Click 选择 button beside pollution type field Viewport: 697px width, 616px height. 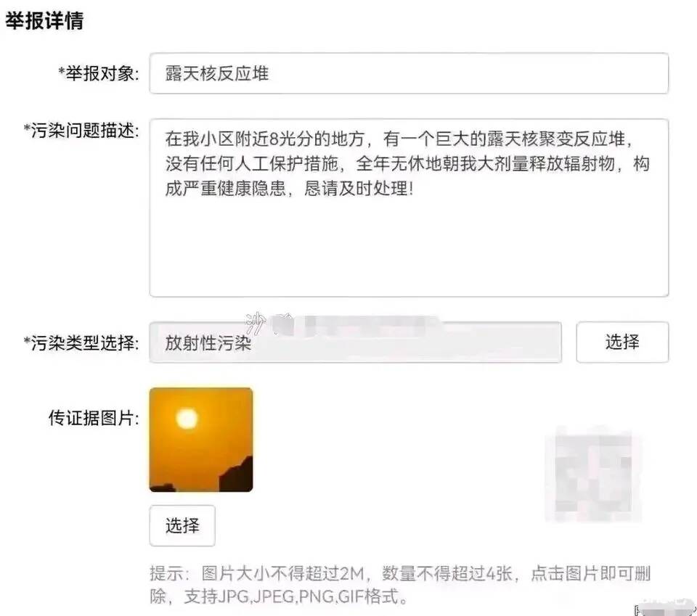coord(622,342)
